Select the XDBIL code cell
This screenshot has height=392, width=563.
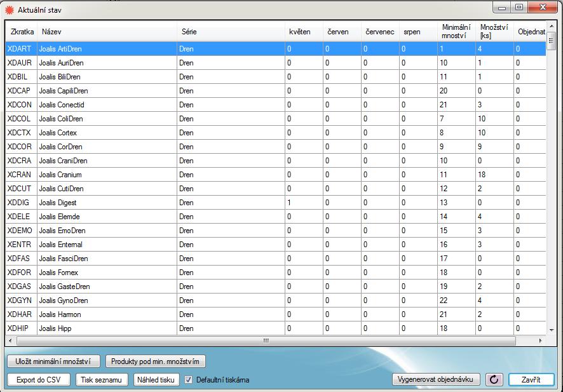click(21, 77)
